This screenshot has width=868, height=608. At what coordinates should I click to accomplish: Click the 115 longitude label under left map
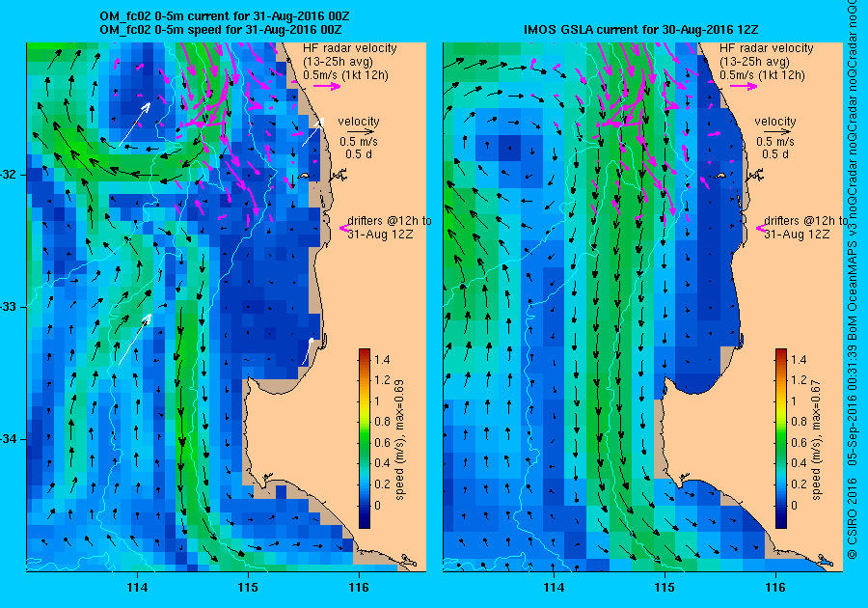tap(248, 588)
